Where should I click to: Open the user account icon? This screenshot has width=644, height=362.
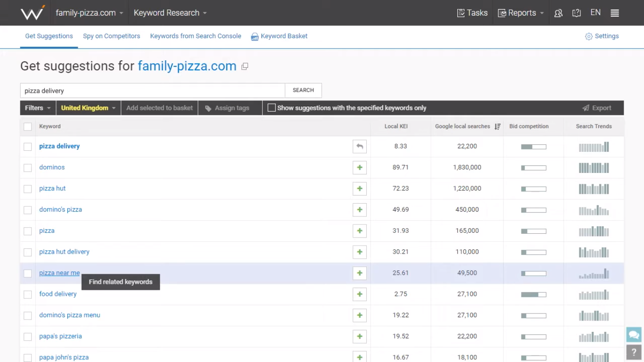pos(558,13)
